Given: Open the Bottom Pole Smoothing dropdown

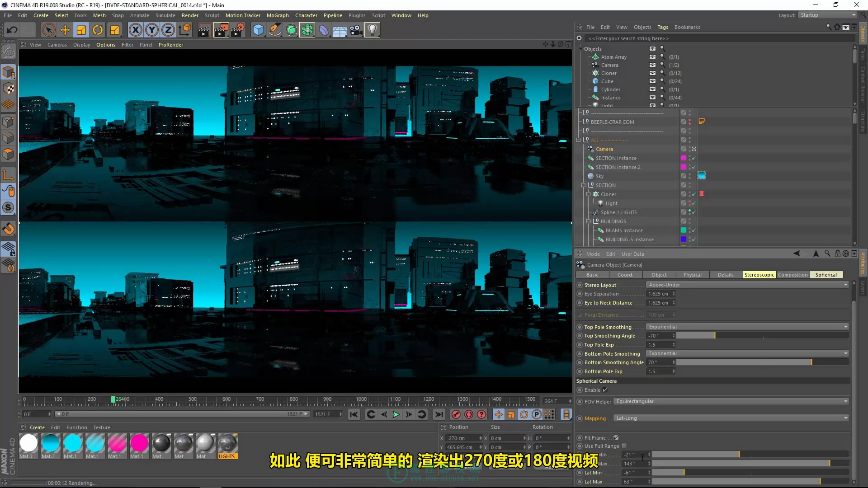Looking at the screenshot, I should [x=747, y=354].
